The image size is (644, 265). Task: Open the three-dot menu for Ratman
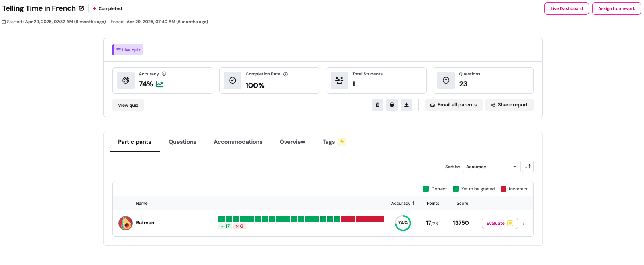pos(524,223)
